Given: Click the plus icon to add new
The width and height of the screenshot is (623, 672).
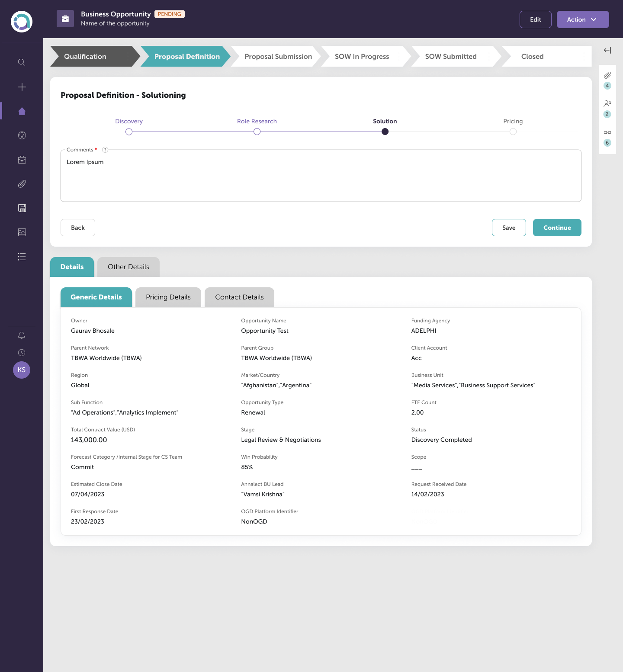Looking at the screenshot, I should point(22,87).
